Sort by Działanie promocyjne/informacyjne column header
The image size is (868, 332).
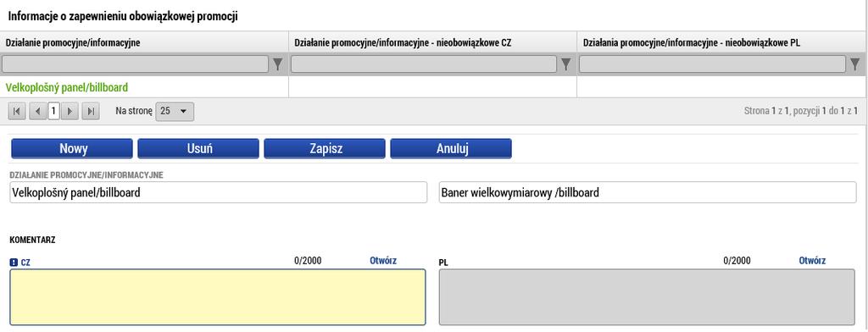tap(144, 42)
